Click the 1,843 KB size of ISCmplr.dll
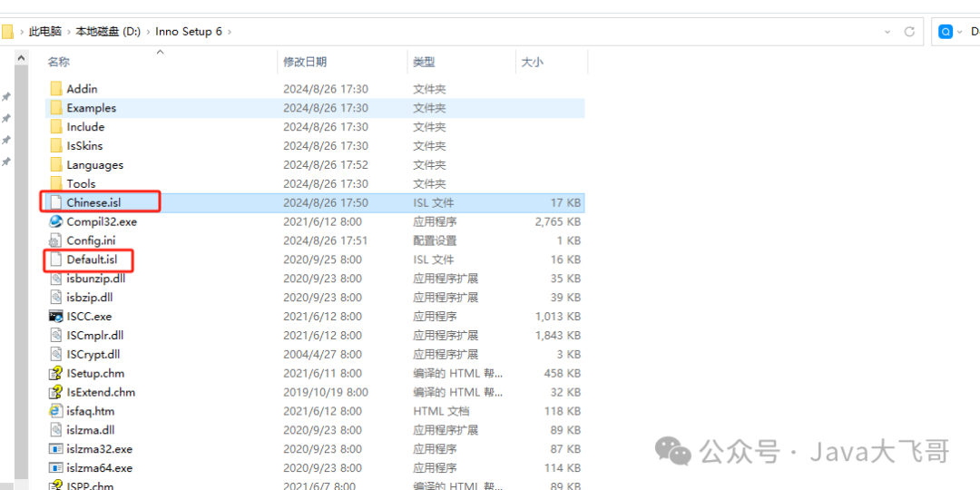Screen dimensions: 980x490 [557, 335]
